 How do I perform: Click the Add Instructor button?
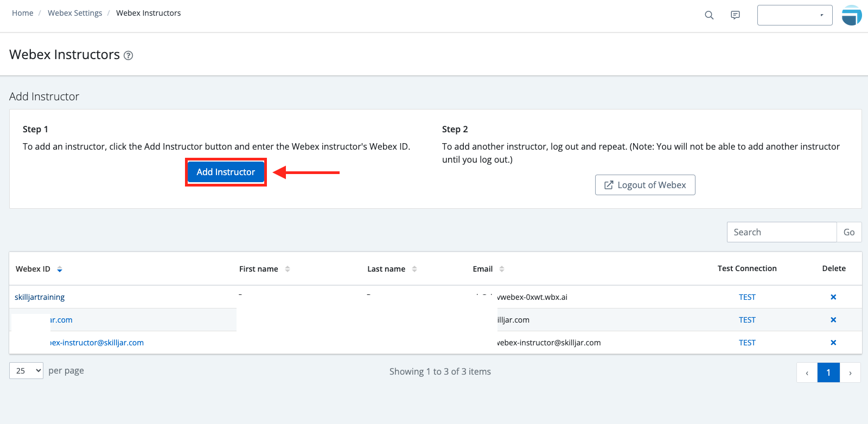(x=226, y=172)
